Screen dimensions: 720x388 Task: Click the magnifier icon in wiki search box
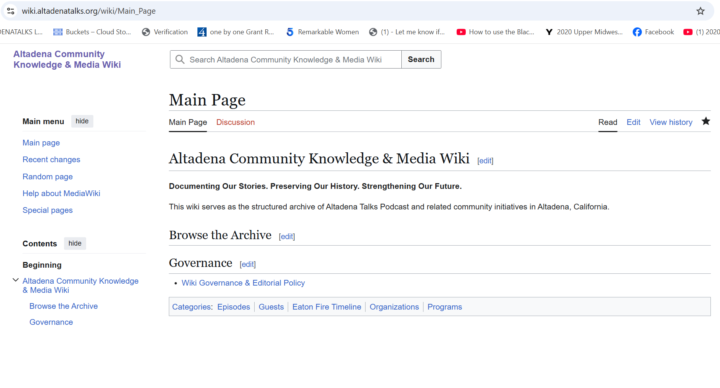tap(180, 59)
